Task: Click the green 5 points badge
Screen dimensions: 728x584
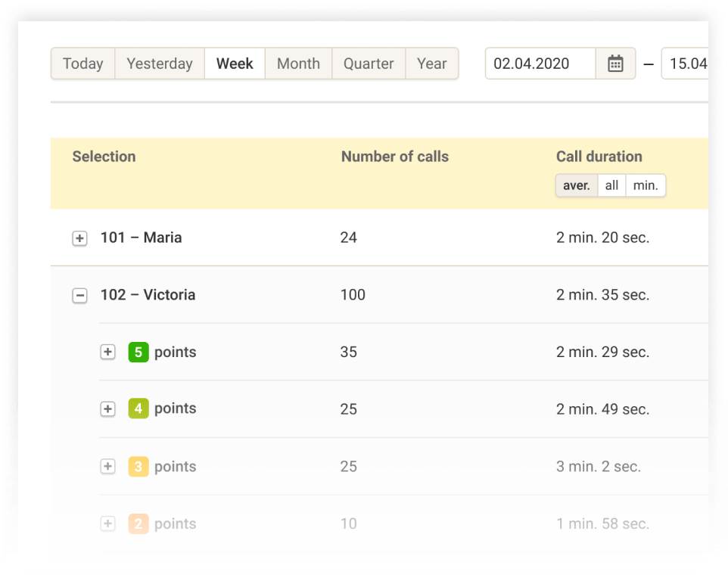Action: (138, 353)
